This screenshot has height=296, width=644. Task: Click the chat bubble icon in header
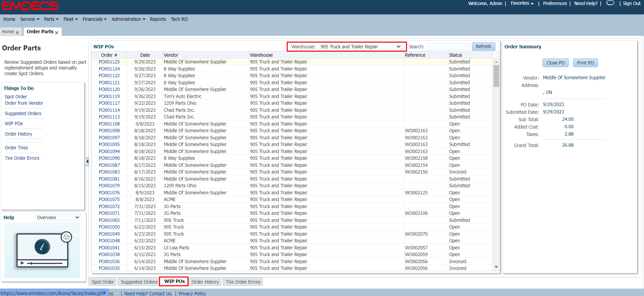click(610, 3)
